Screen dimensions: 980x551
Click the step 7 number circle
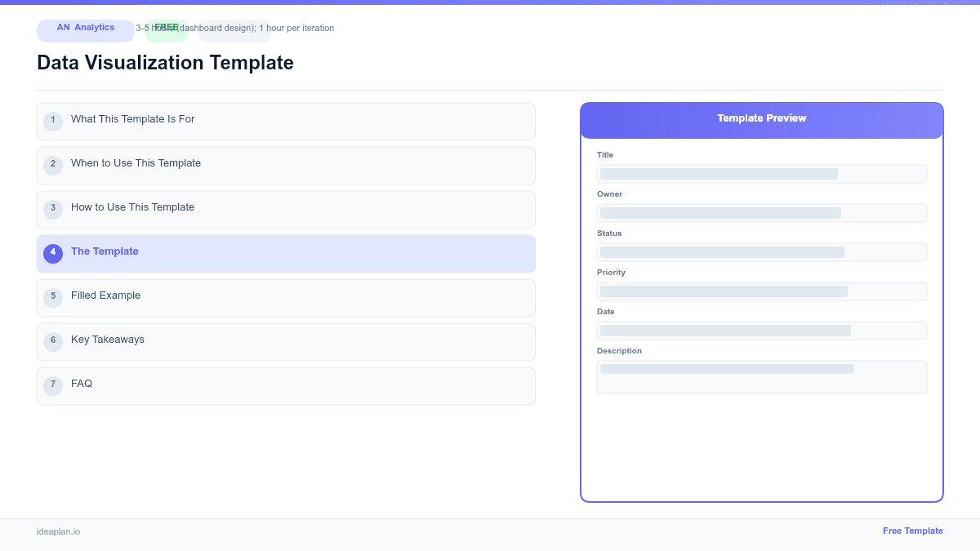coord(53,384)
